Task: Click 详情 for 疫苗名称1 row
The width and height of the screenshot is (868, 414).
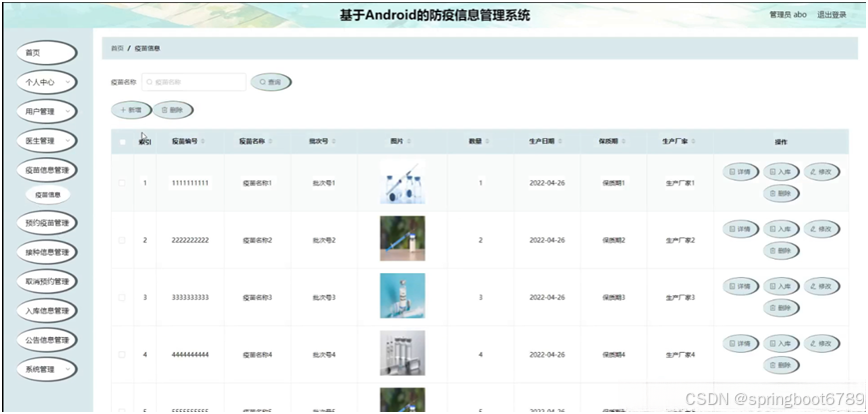Action: 741,172
